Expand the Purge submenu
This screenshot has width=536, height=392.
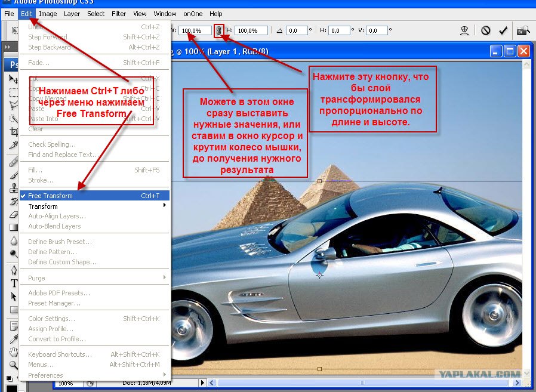pos(95,278)
